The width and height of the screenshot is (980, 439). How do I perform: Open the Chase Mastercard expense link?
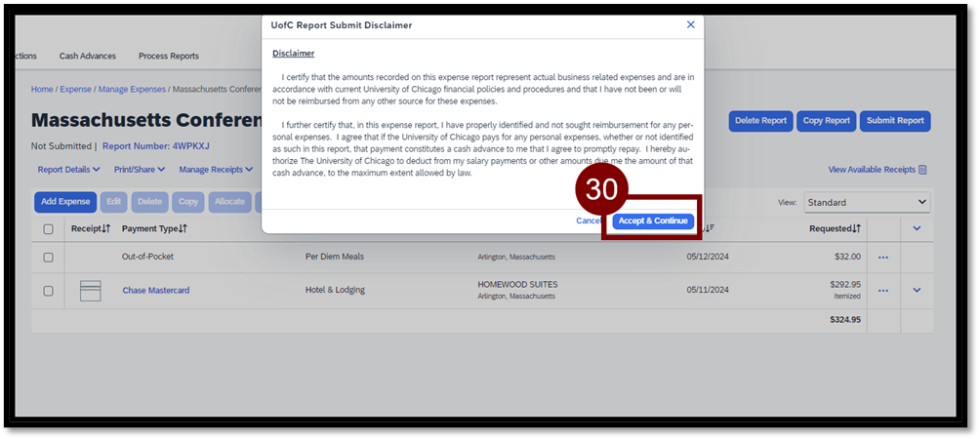click(x=156, y=291)
